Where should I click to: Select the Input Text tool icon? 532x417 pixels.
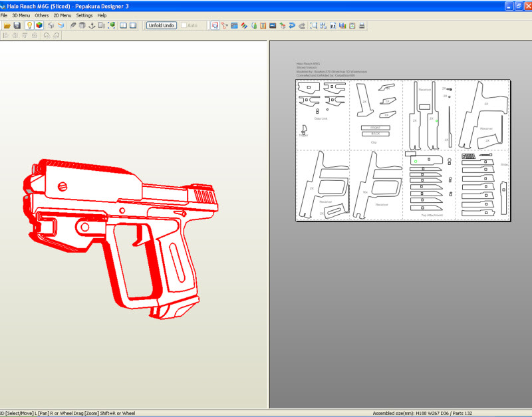(263, 25)
